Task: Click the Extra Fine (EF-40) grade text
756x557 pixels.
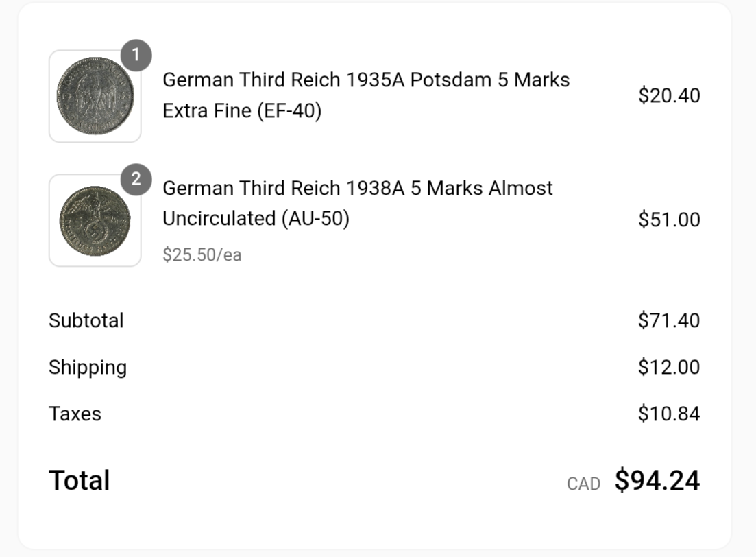Action: [x=242, y=110]
